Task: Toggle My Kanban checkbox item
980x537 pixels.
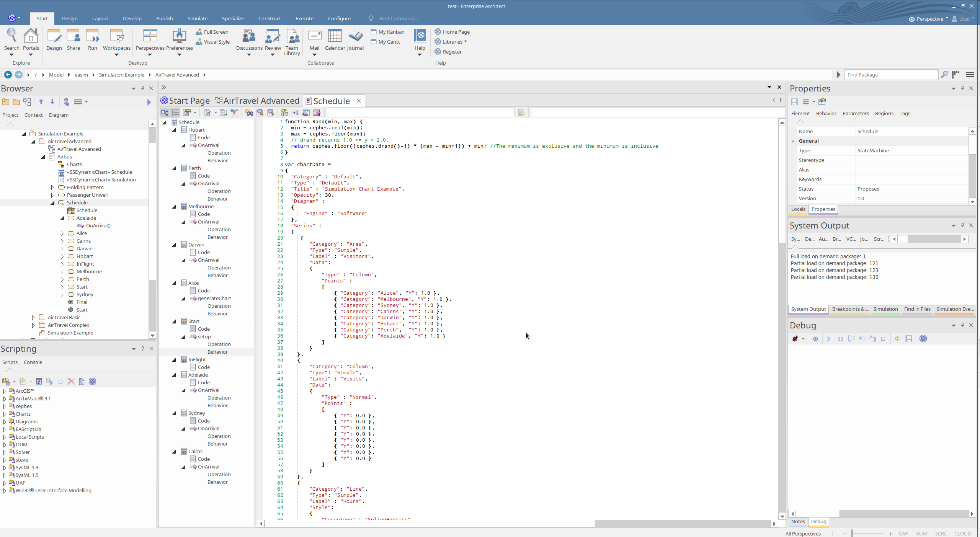Action: pyautogui.click(x=387, y=32)
